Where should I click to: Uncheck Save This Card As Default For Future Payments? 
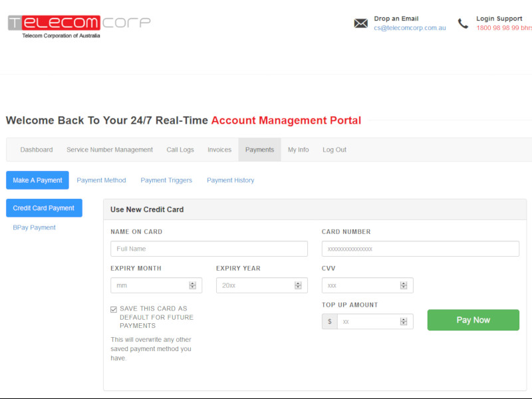pos(113,309)
